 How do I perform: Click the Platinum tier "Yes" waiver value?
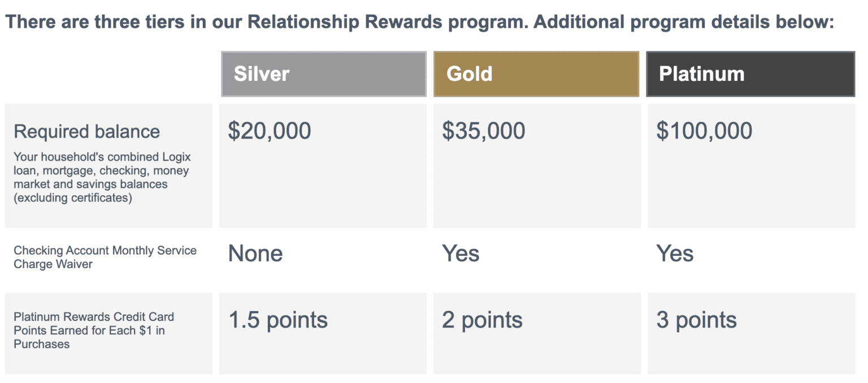coord(675,253)
